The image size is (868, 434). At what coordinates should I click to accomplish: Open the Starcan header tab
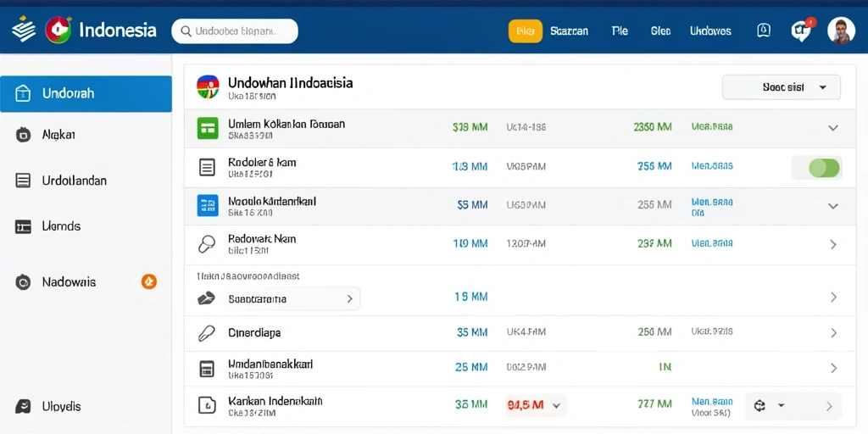569,31
